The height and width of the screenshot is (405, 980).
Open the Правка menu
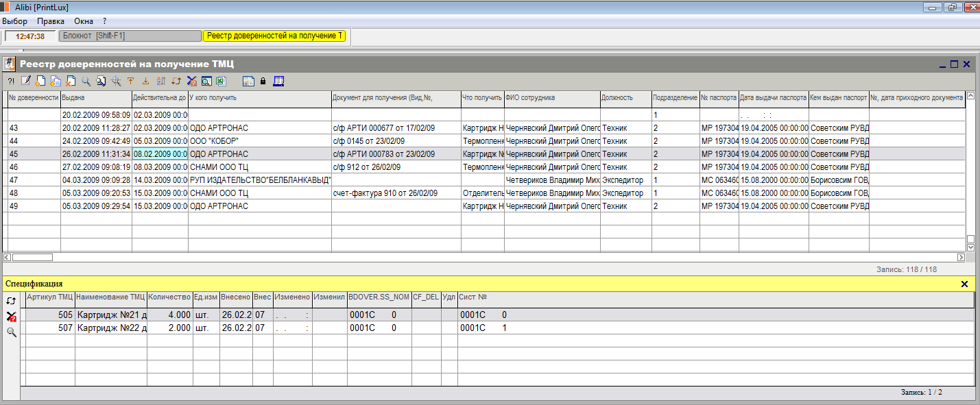tap(51, 21)
